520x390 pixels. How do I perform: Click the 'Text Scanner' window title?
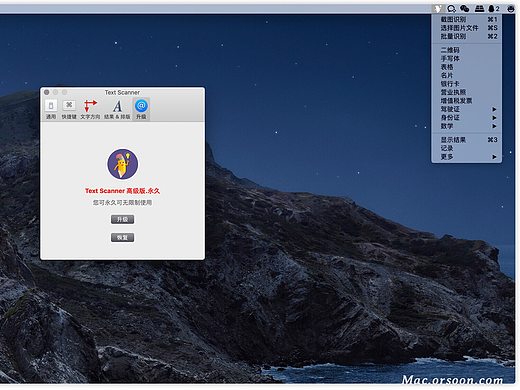click(x=122, y=92)
